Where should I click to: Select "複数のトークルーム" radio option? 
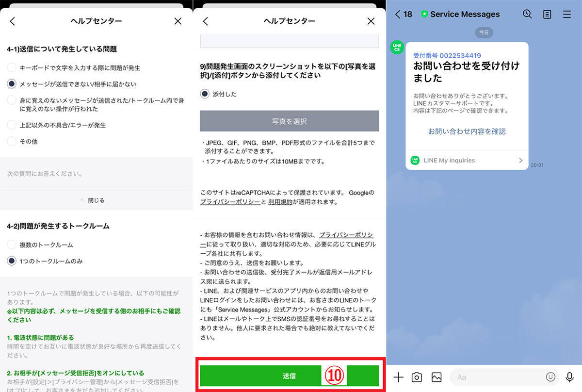[12, 245]
